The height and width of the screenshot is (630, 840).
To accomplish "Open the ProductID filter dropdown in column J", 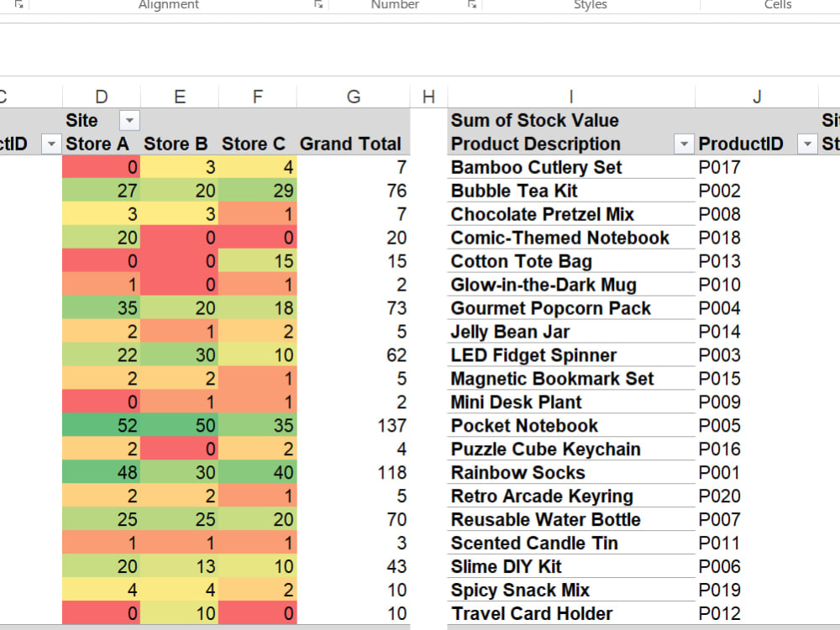I will click(806, 144).
